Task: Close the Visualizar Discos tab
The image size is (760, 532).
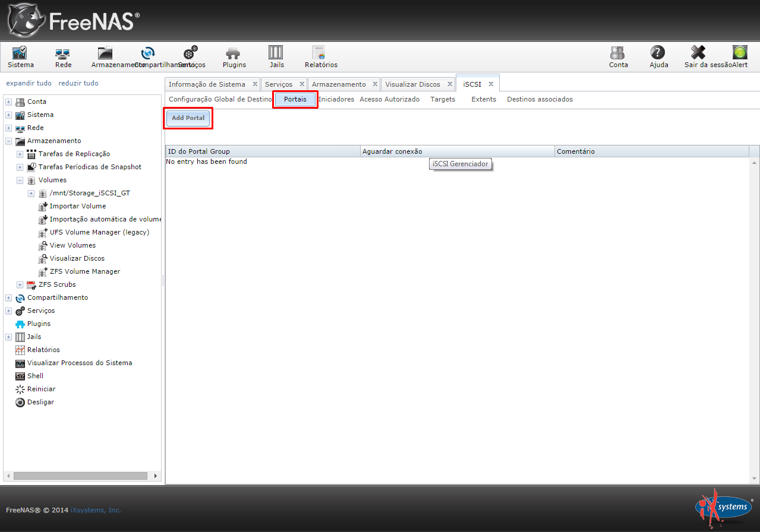Action: click(x=450, y=84)
